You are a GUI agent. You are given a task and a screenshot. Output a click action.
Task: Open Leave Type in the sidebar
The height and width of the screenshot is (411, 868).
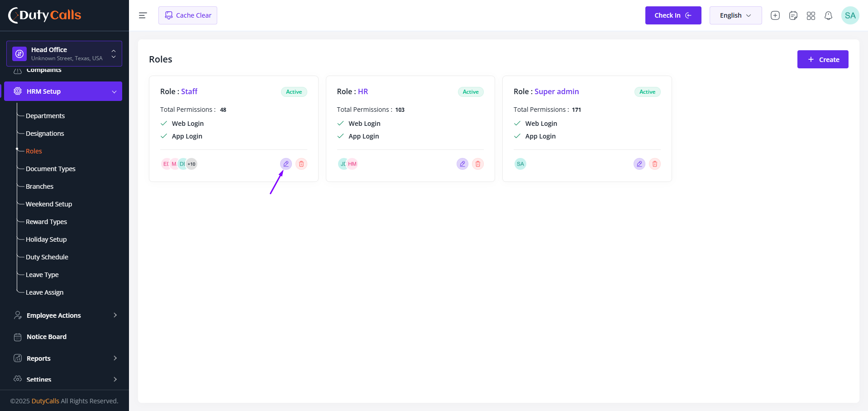[x=42, y=275]
